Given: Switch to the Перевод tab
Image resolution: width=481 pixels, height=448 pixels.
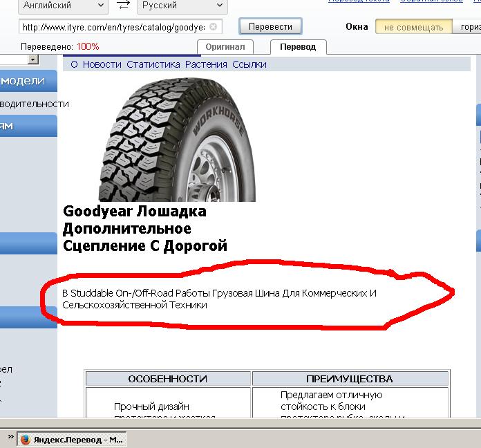Looking at the screenshot, I should (x=298, y=47).
